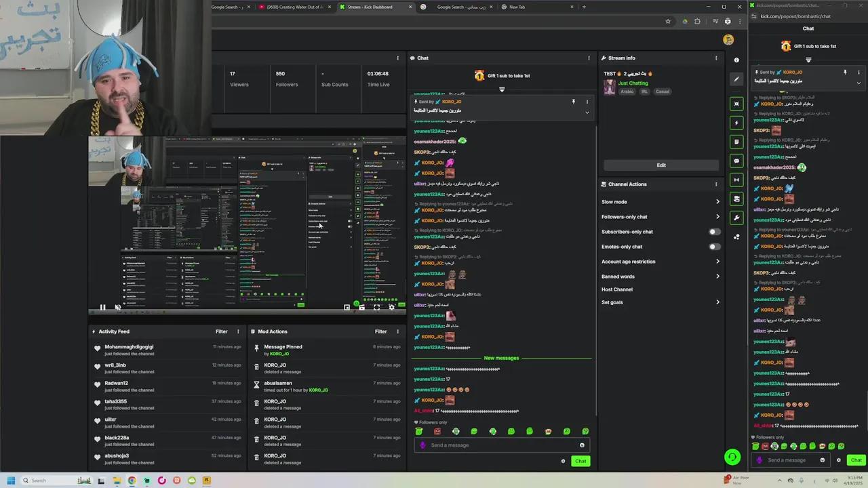Screen dimensions: 868x488
Task: Open Chrome from the Windows taskbar
Action: pos(132,481)
